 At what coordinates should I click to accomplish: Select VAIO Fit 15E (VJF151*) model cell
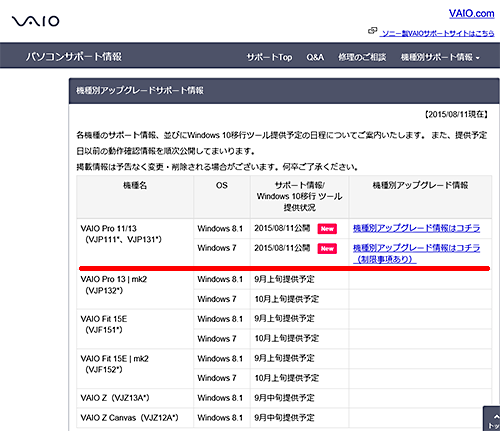tap(135, 329)
